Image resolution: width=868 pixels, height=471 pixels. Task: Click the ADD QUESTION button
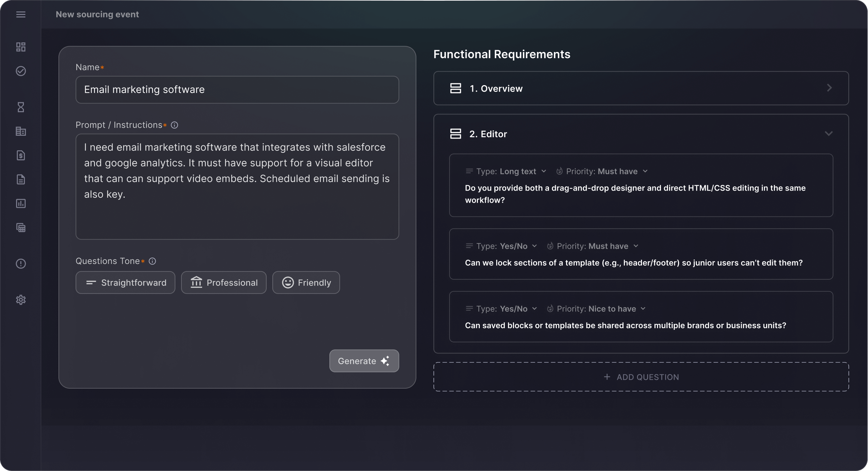point(641,377)
